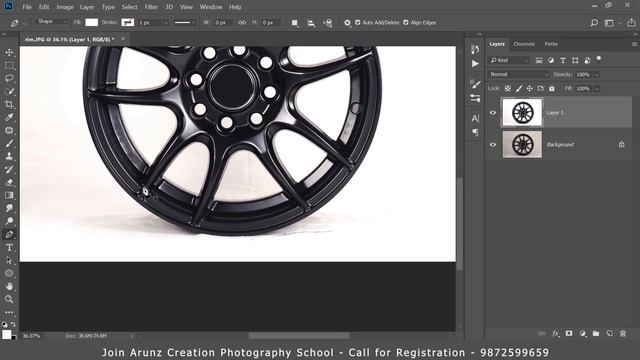
Task: Open the Window menu
Action: (211, 7)
